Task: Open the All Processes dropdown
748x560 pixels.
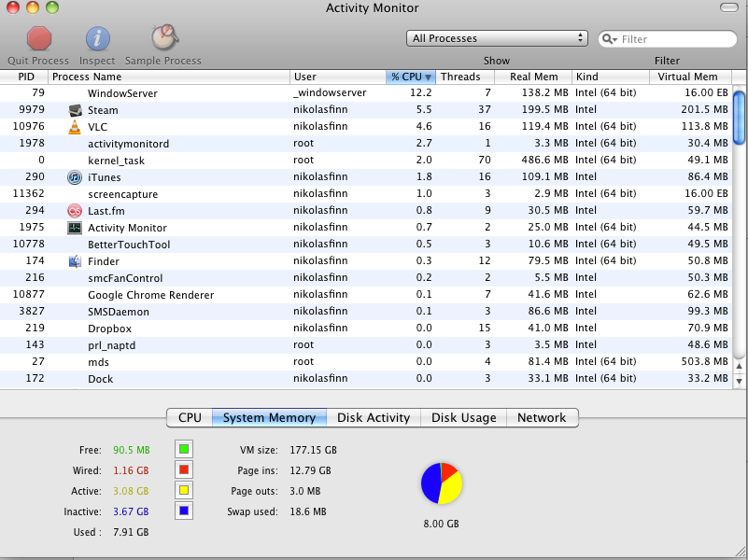Action: click(x=497, y=38)
